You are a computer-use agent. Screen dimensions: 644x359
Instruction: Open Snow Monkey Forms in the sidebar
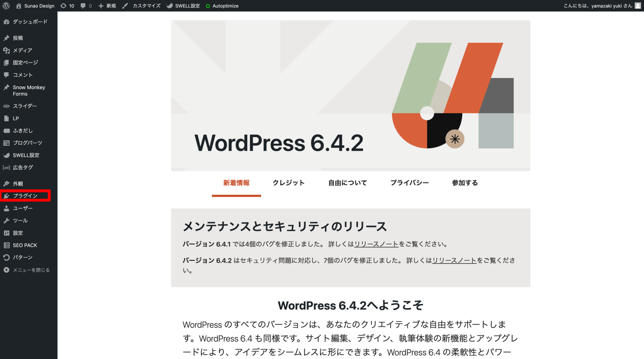[x=29, y=90]
